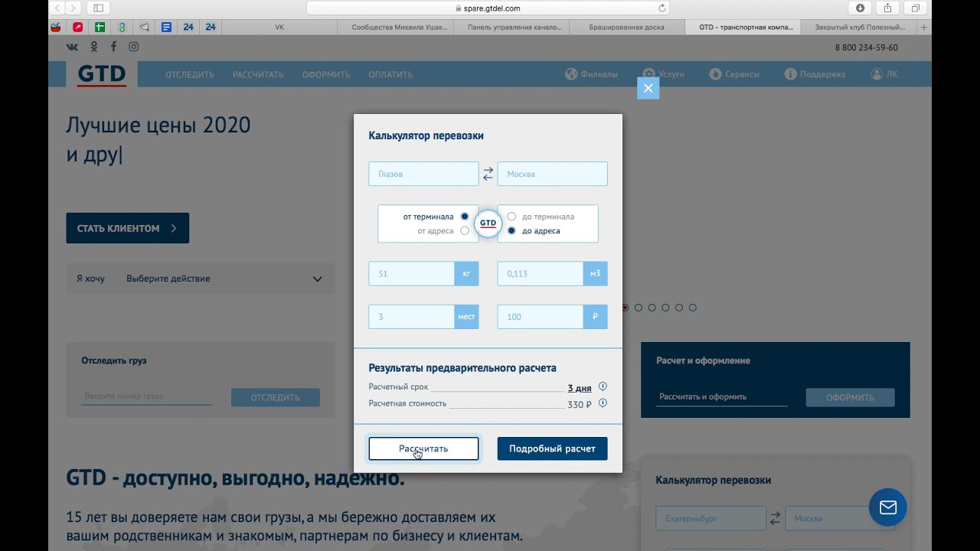Close the calculator popup with X
980x551 pixels.
point(648,88)
